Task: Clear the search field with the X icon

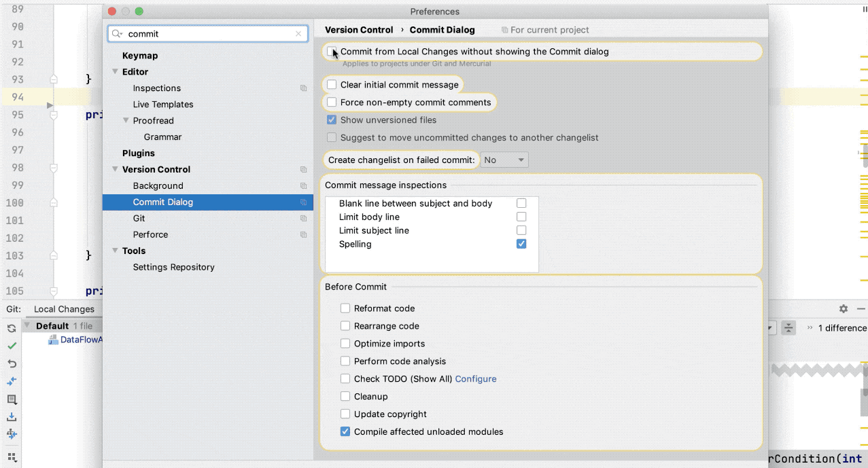Action: [298, 34]
